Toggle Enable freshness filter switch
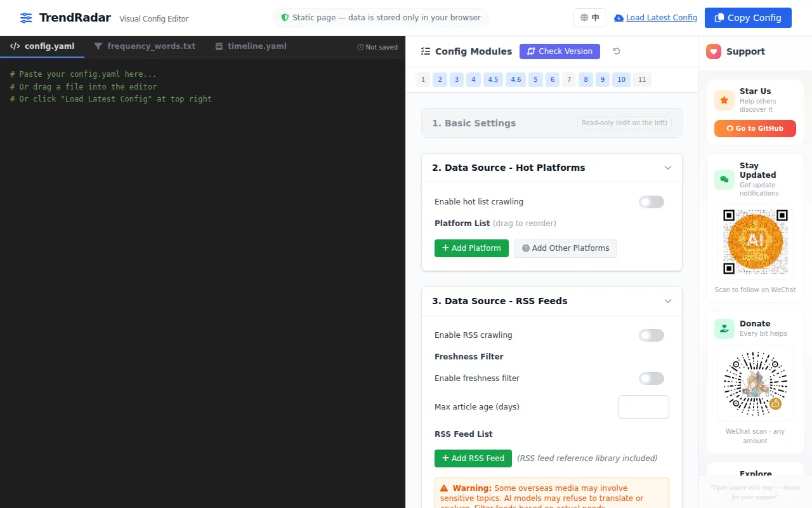This screenshot has height=508, width=812. (x=651, y=378)
